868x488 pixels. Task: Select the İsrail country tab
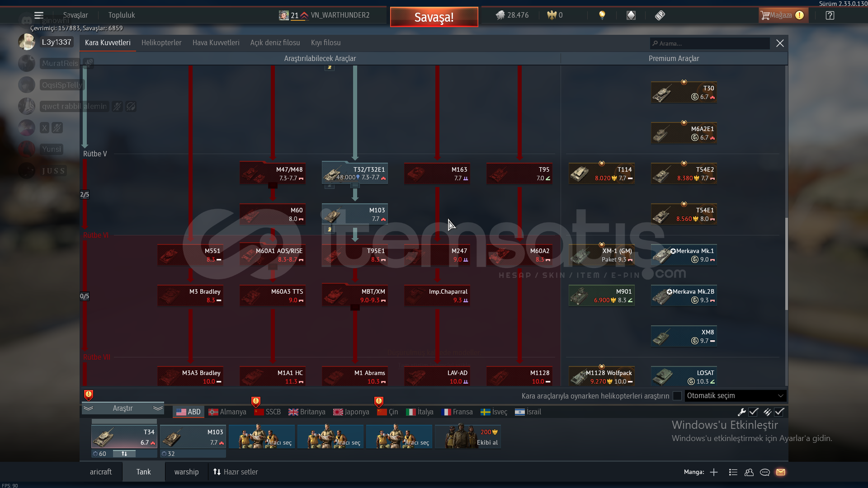528,412
